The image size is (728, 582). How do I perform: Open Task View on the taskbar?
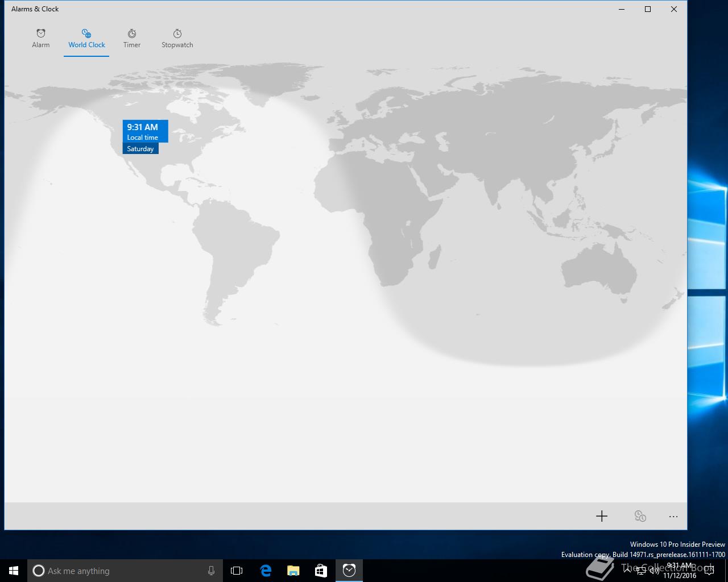click(237, 571)
